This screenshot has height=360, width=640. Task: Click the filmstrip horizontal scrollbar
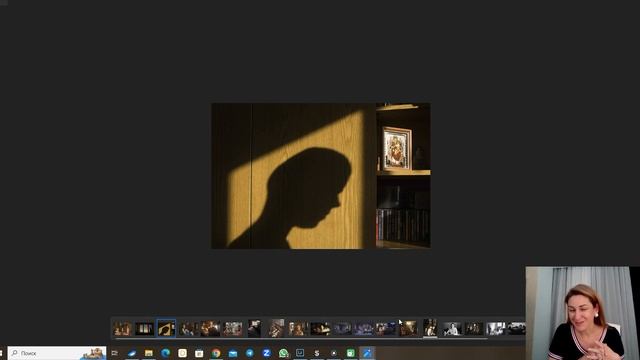tap(301, 338)
